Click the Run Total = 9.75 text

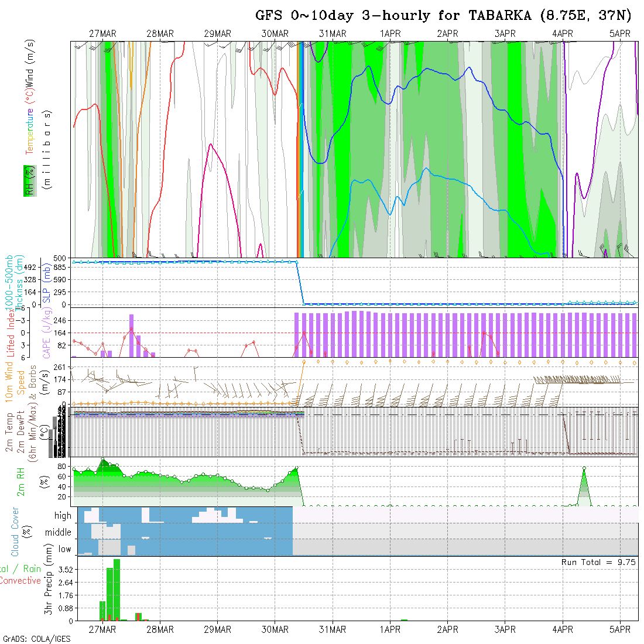pyautogui.click(x=598, y=562)
